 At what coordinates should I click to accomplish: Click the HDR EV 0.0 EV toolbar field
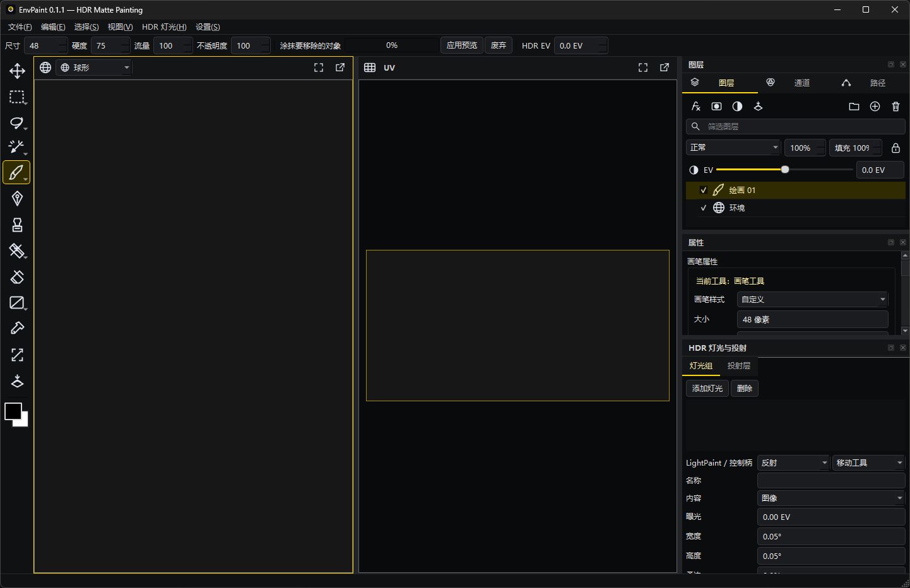click(x=581, y=45)
